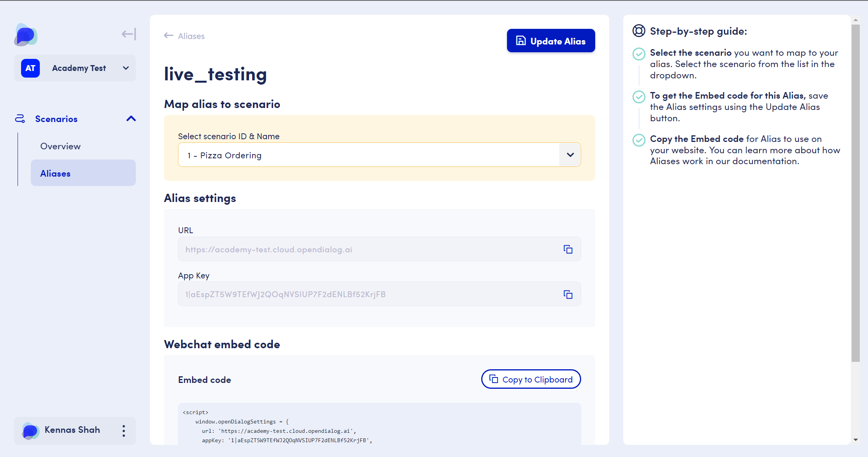
Task: Open the Academy Test workspace dropdown
Action: coord(125,68)
